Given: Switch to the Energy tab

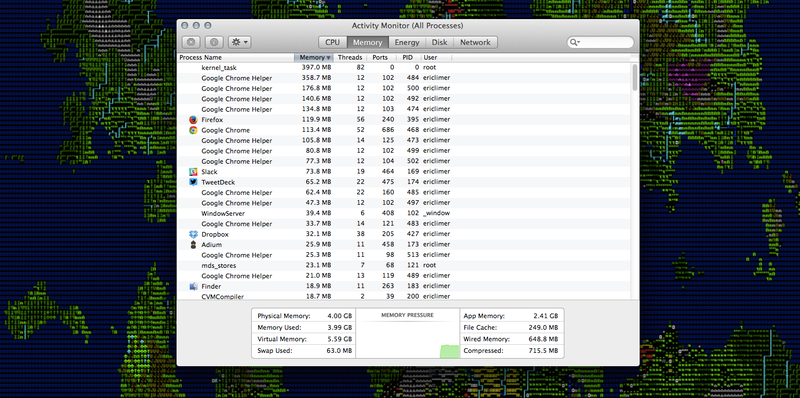Looking at the screenshot, I should point(407,42).
